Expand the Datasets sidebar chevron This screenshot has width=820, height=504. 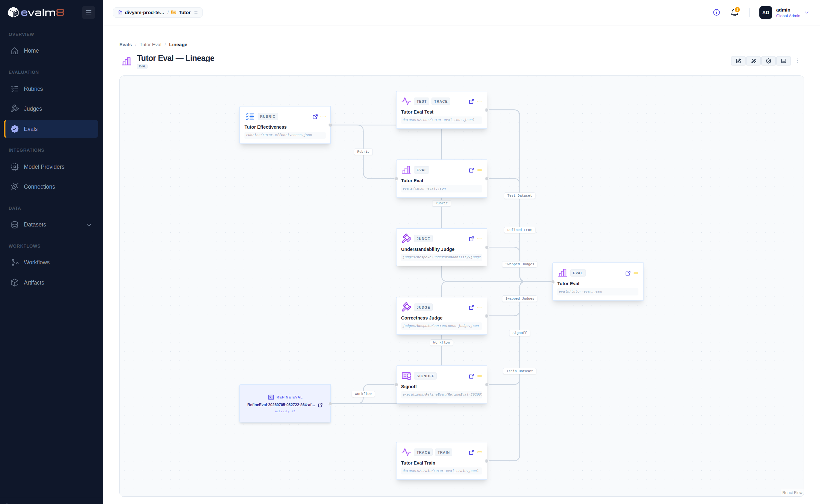coord(89,225)
